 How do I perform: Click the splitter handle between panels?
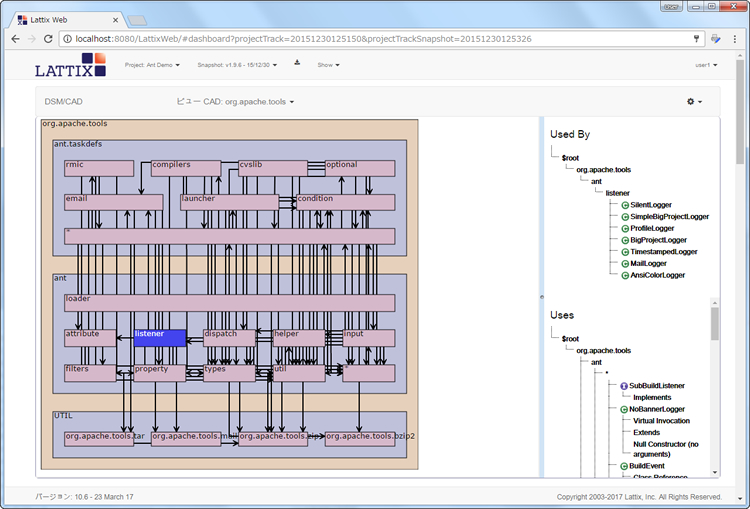(x=541, y=297)
